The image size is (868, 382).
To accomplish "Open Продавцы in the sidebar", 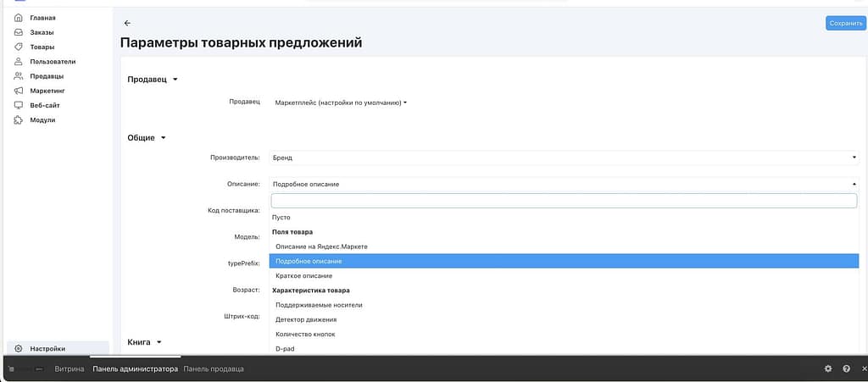I will (x=47, y=76).
